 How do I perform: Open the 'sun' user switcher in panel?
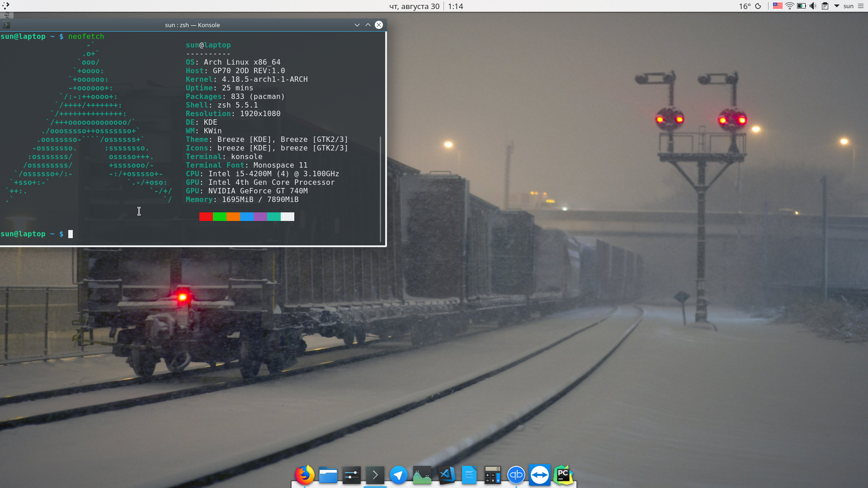[x=849, y=6]
